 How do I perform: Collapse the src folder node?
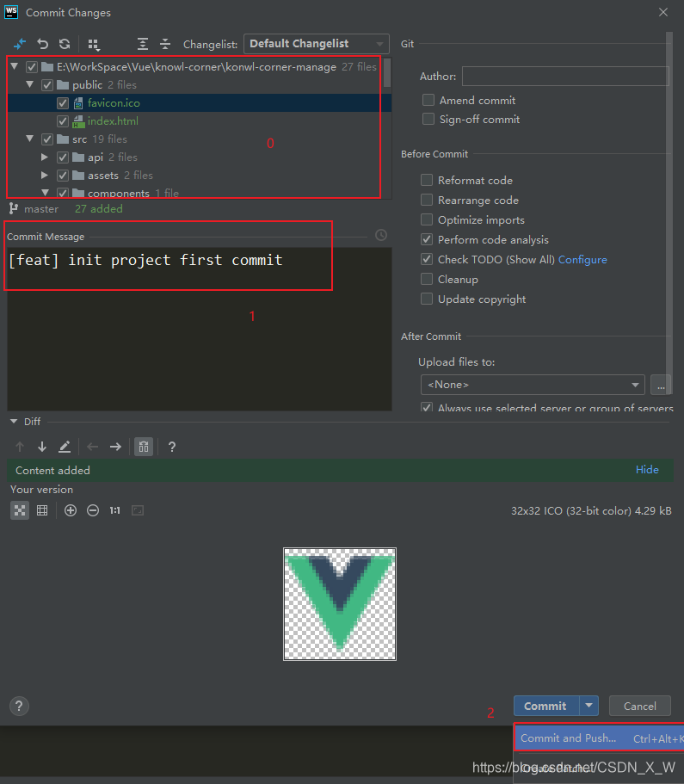pos(30,139)
